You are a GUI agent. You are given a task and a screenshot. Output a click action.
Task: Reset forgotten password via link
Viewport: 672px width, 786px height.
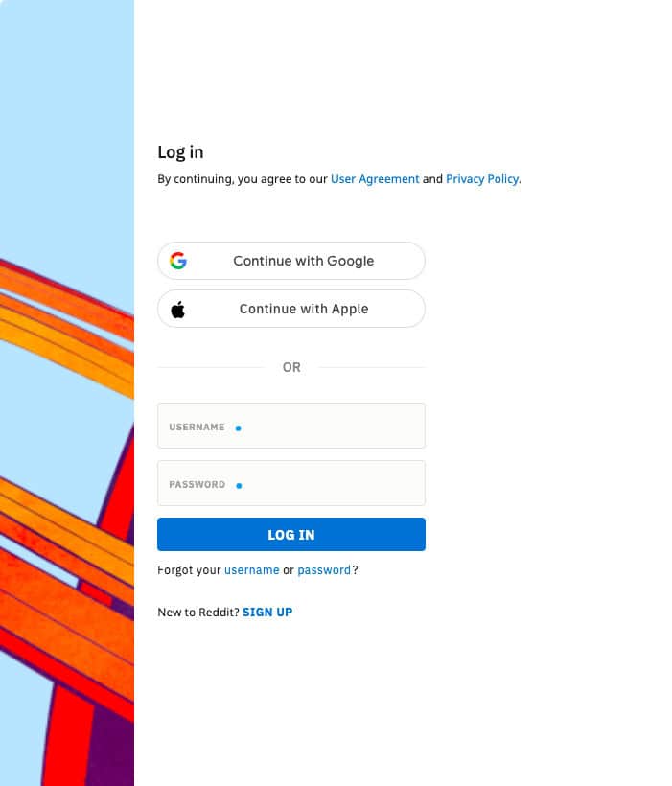click(x=324, y=570)
